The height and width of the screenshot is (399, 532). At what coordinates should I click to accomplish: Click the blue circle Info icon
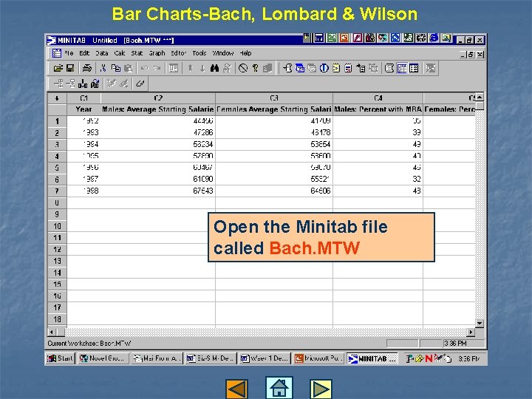324,68
